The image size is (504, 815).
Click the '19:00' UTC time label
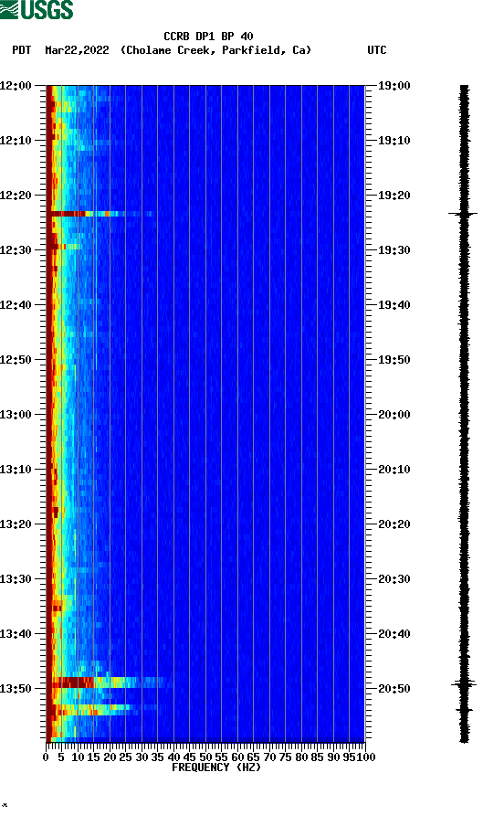tap(394, 86)
